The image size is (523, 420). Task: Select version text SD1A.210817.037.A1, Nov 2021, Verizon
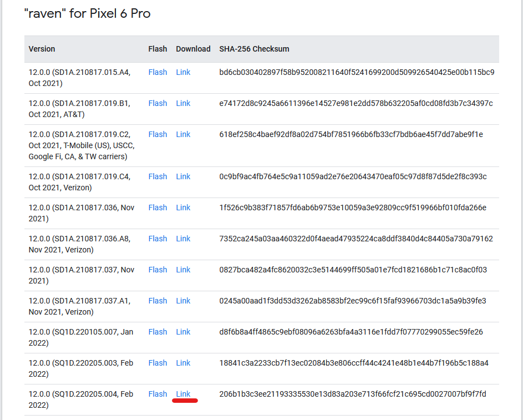pos(79,306)
